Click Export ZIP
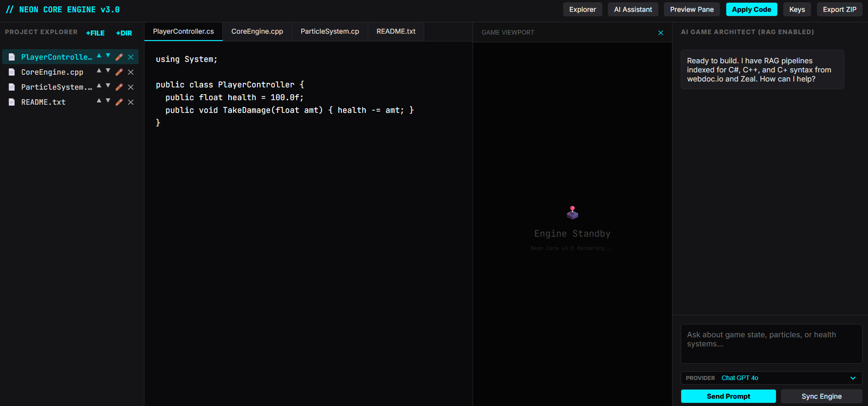This screenshot has height=406, width=868. point(839,10)
